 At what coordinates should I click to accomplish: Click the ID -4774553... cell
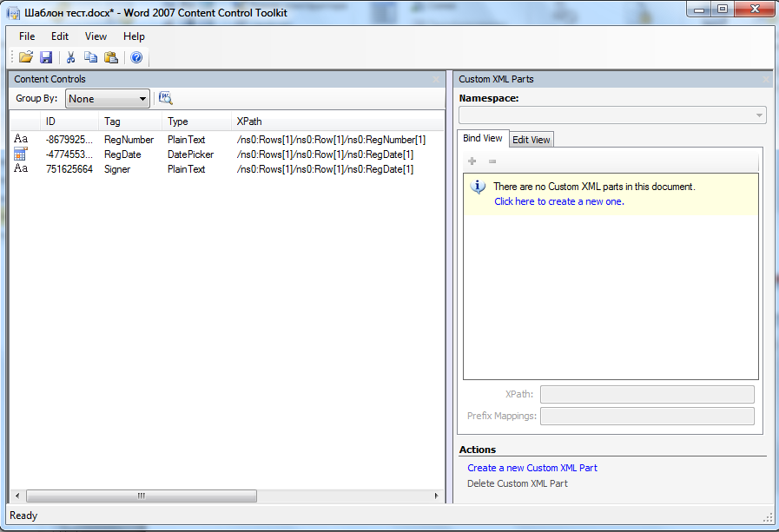69,154
